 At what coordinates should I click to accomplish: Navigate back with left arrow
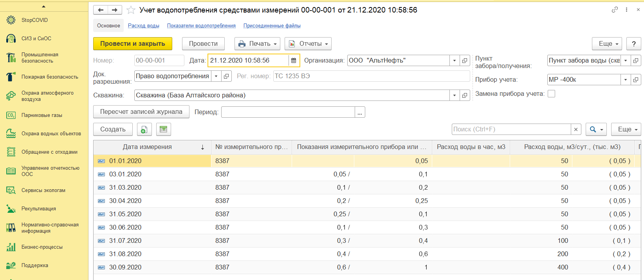coord(101,10)
